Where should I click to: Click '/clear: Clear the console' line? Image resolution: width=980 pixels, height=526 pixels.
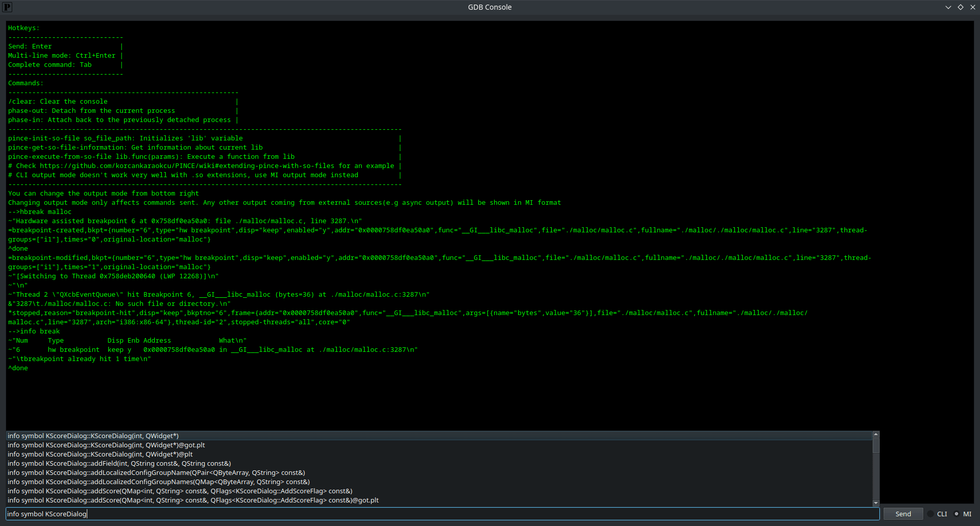coord(58,102)
